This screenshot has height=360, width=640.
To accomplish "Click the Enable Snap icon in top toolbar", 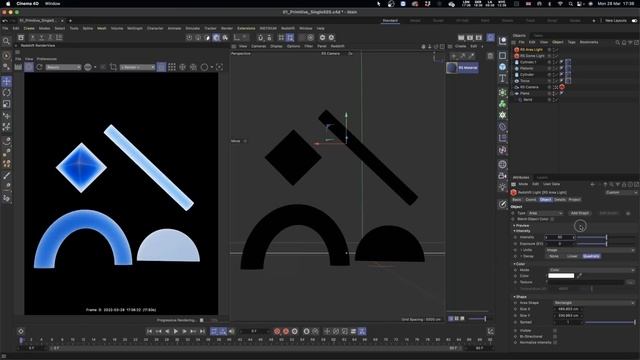I will (x=260, y=38).
